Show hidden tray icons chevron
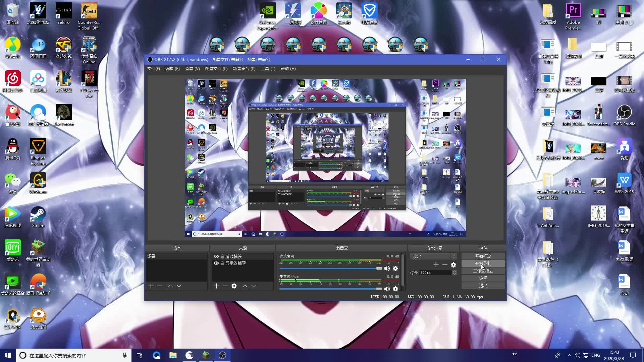Viewport: 644px width, 362px height. (569, 355)
